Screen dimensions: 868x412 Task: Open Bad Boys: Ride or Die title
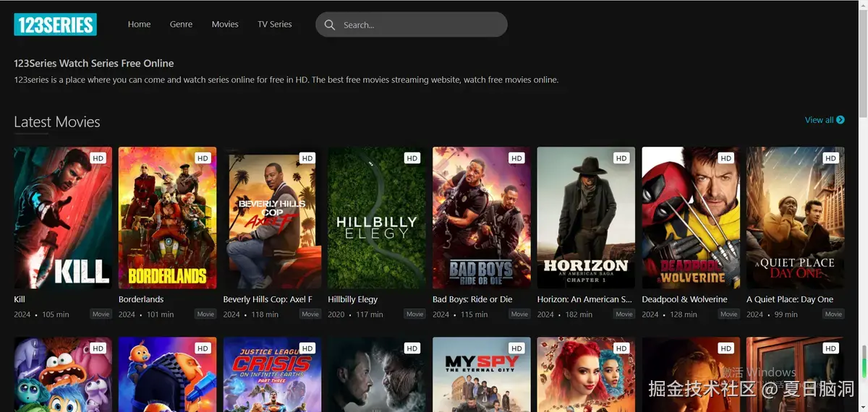pos(472,299)
